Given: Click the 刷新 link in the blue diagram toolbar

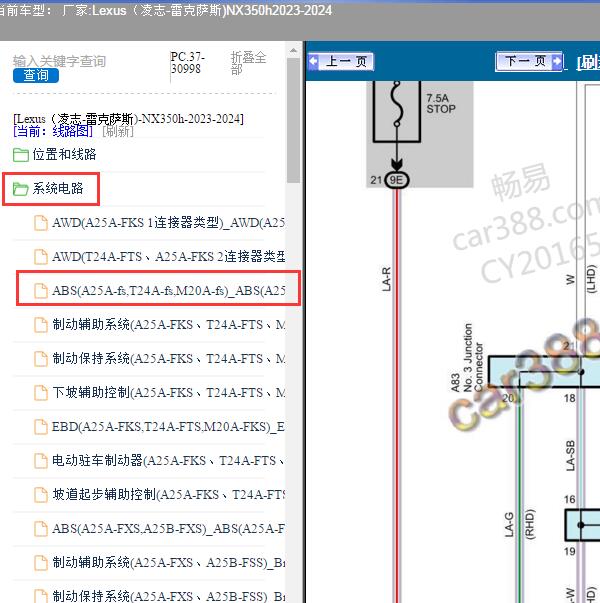Looking at the screenshot, I should [588, 62].
